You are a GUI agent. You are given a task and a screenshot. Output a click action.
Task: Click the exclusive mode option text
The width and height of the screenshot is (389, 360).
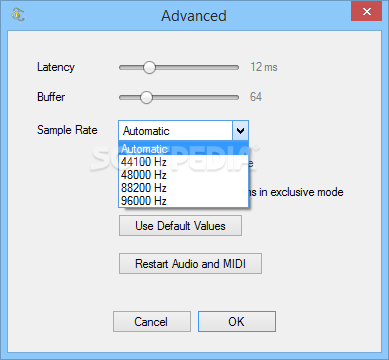tap(296, 192)
